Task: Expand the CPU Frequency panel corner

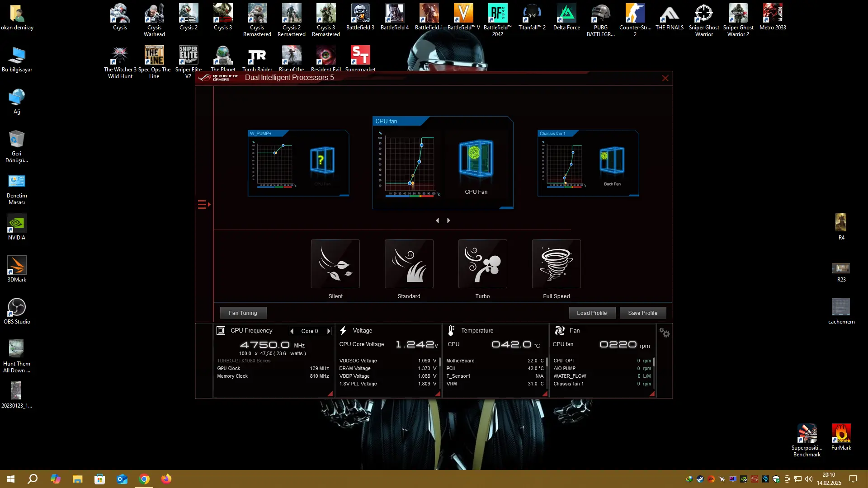Action: [330, 394]
